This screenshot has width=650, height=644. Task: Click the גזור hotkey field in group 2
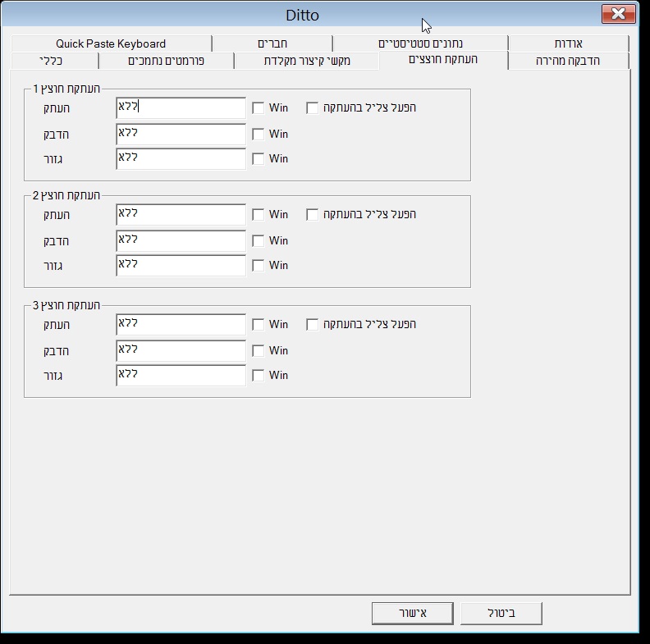click(x=181, y=265)
